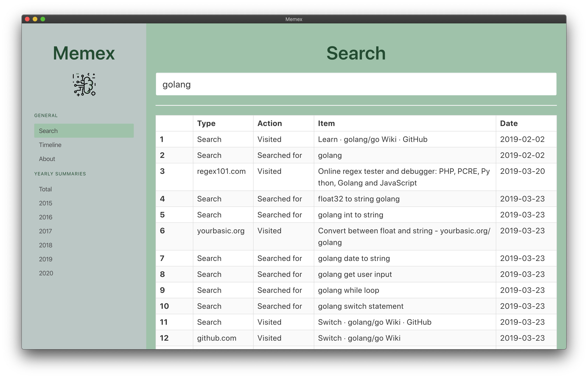Expand the 2016 yearly summary
The width and height of the screenshot is (588, 378).
point(45,217)
